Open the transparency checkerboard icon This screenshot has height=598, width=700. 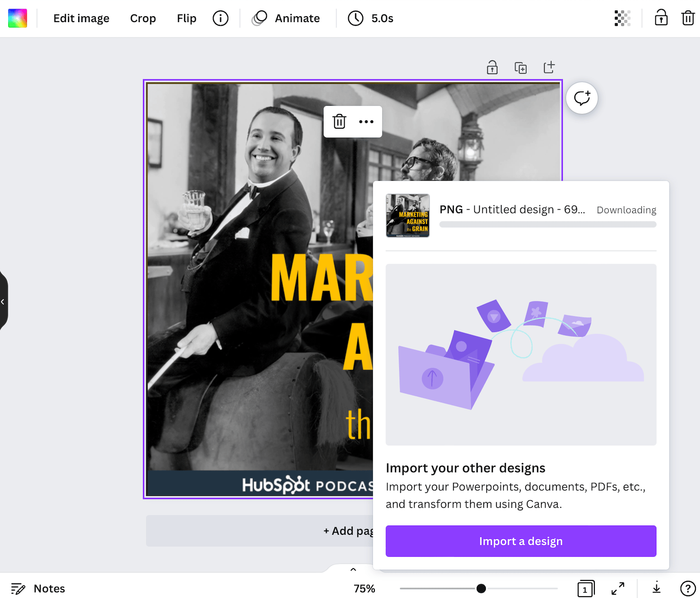click(622, 19)
